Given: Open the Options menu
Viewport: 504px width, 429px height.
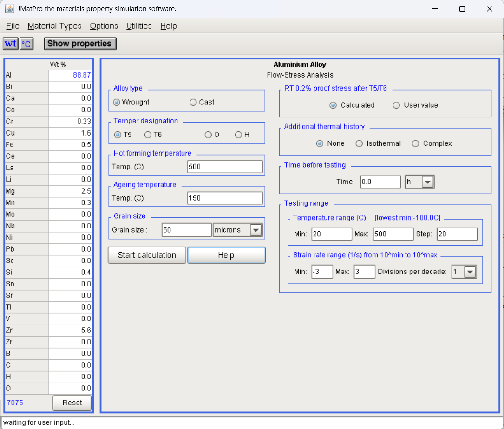Looking at the screenshot, I should coord(104,26).
